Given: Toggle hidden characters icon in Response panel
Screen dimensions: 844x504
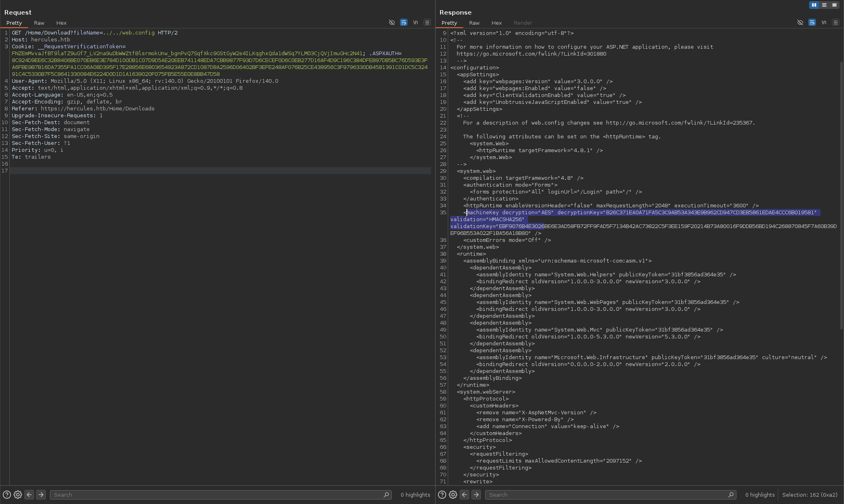Looking at the screenshot, I should [x=800, y=23].
